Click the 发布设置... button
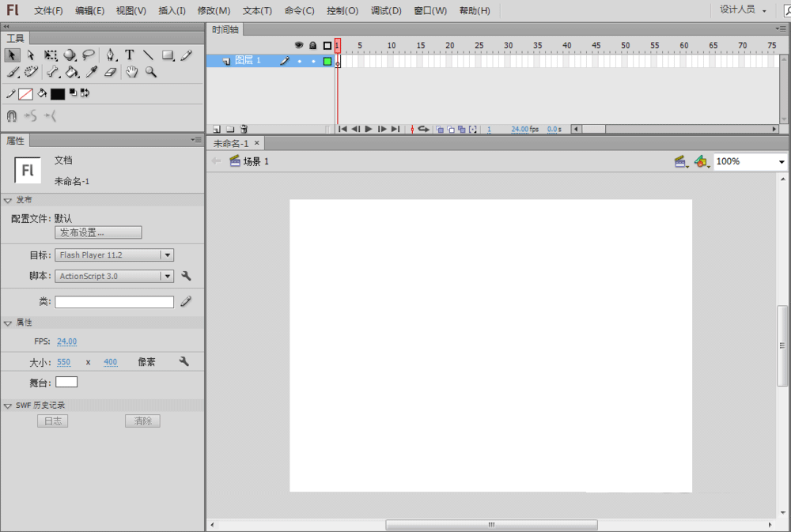The height and width of the screenshot is (532, 791). 98,232
